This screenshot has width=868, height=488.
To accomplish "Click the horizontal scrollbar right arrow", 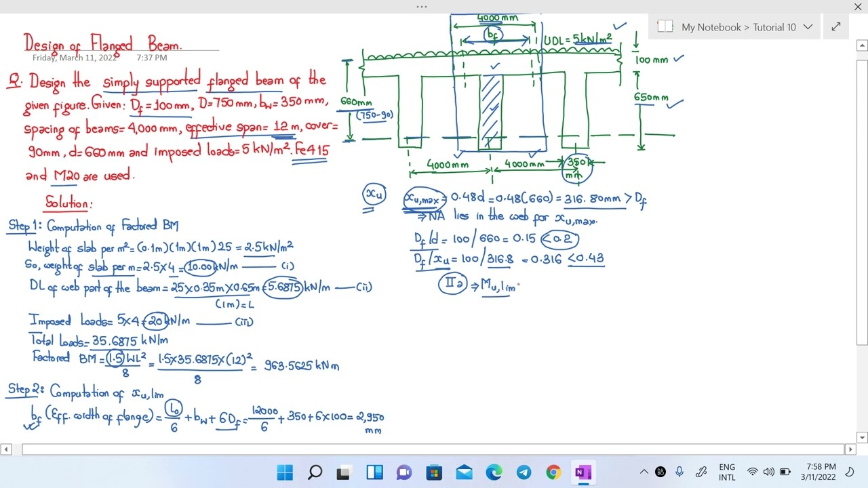I will point(850,449).
